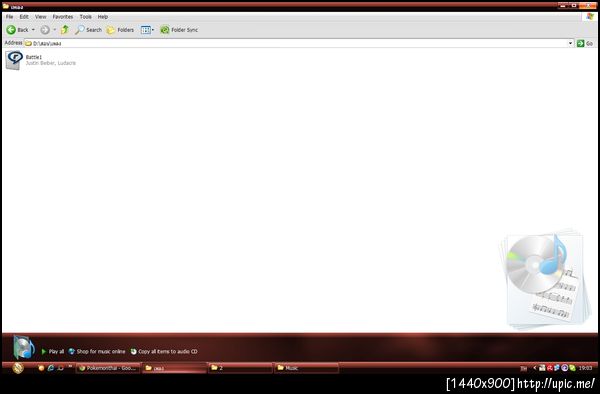Click the 'Justin Bieber, Ludacris' artist text

click(x=51, y=63)
